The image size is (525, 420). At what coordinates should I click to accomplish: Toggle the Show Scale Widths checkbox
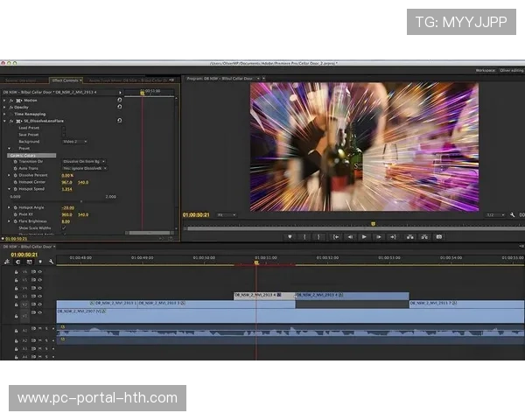64,228
